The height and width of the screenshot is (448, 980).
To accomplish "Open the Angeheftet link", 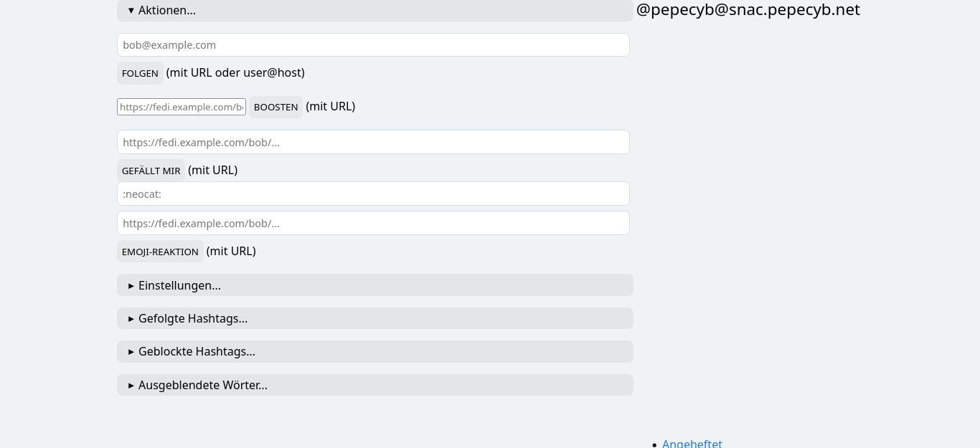I will 692,444.
